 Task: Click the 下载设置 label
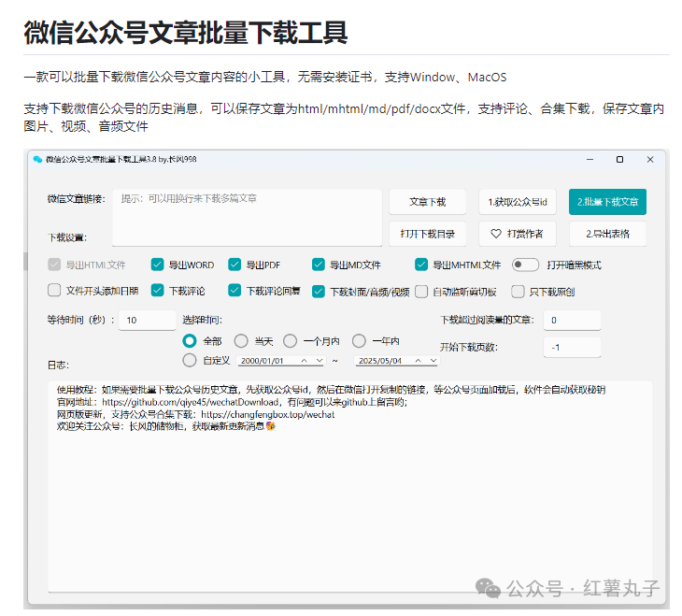click(x=67, y=237)
